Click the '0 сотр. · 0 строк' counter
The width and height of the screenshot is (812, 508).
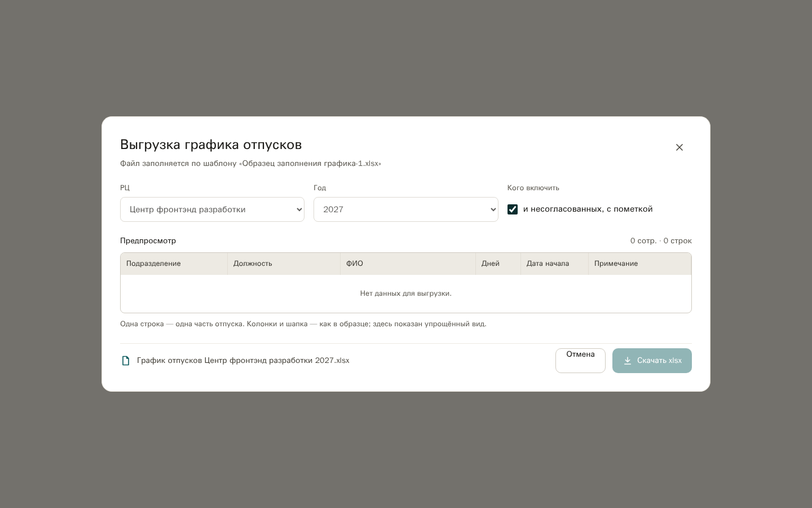[x=661, y=241]
